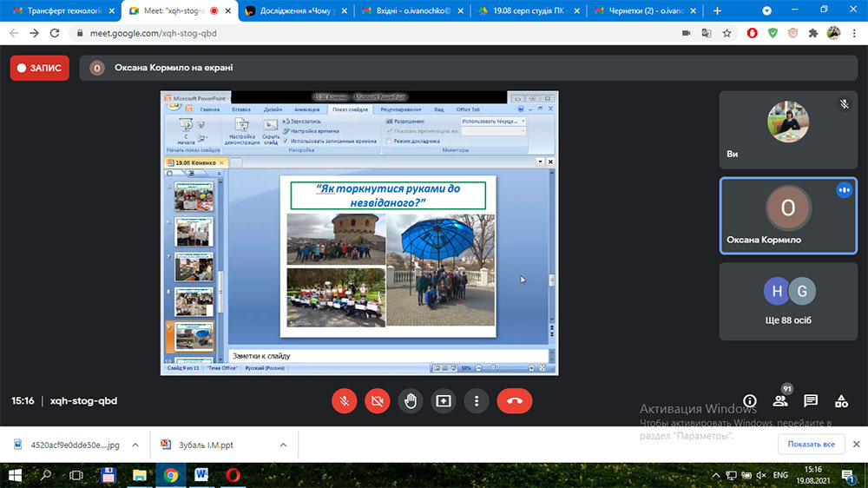Click the taskbar volume muted icon
The width and height of the screenshot is (868, 488).
(x=761, y=475)
